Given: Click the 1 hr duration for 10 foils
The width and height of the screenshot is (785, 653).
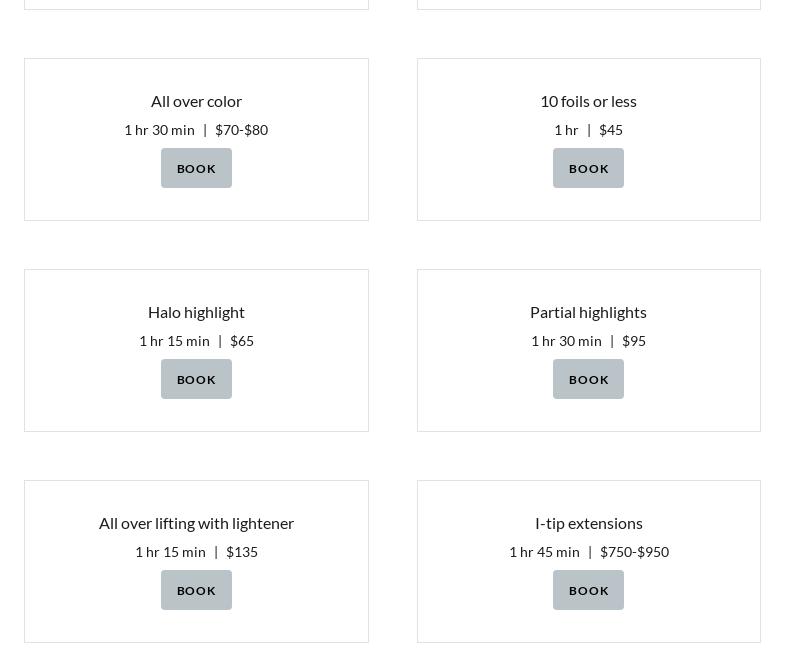Looking at the screenshot, I should (566, 130).
